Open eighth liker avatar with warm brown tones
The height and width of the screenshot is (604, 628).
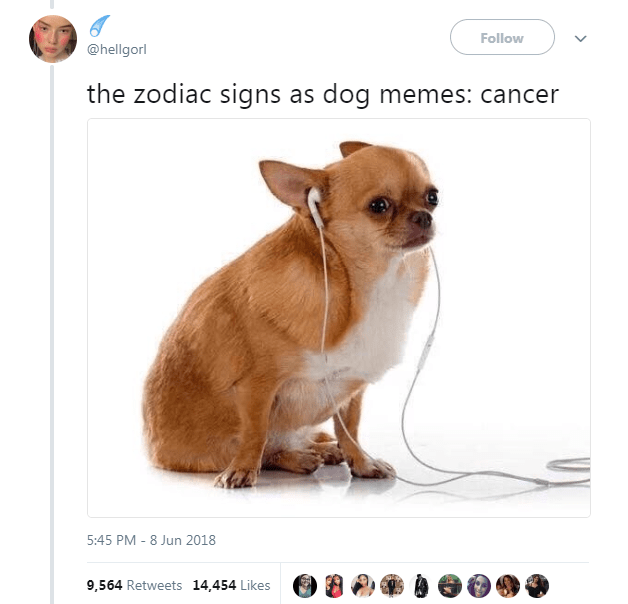pyautogui.click(x=508, y=586)
